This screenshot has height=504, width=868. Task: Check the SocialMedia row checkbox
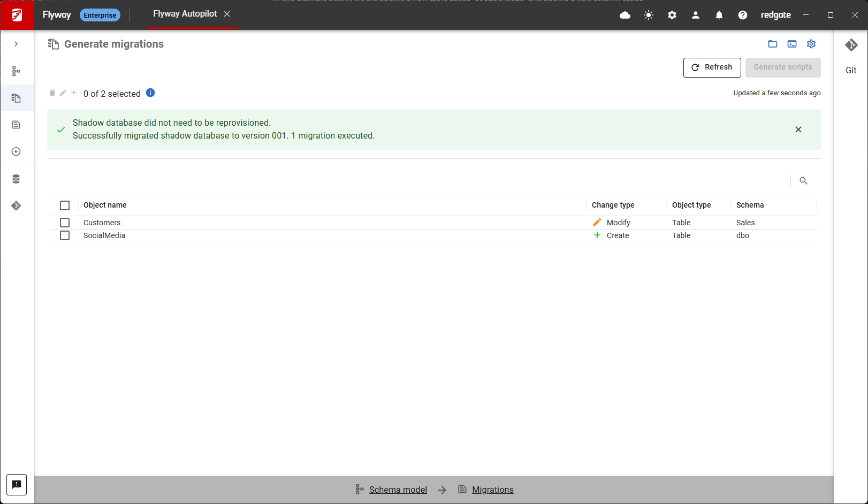point(65,235)
